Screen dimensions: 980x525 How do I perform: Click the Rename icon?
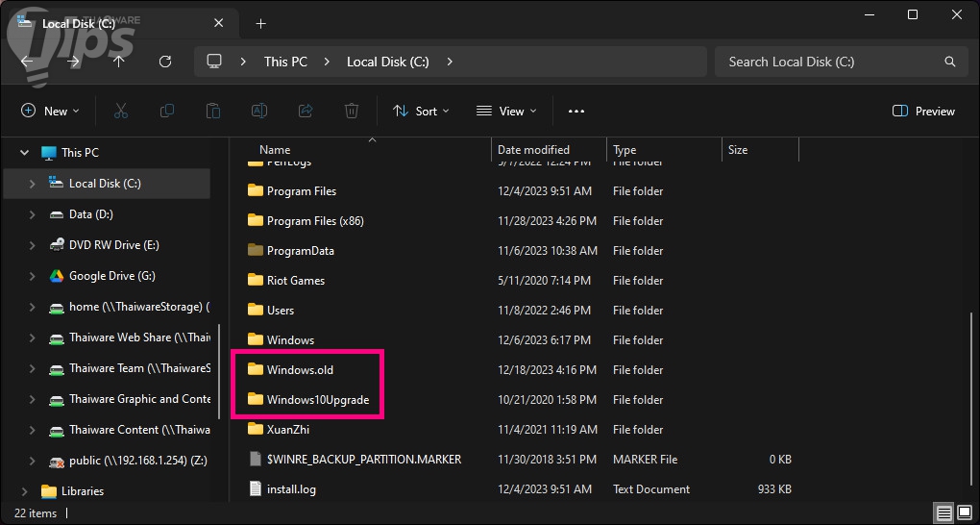click(259, 111)
